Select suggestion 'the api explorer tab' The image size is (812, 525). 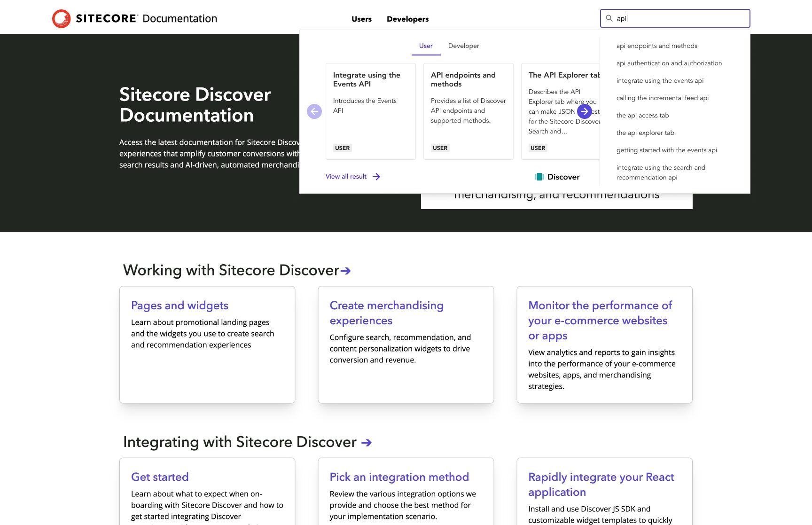[645, 133]
